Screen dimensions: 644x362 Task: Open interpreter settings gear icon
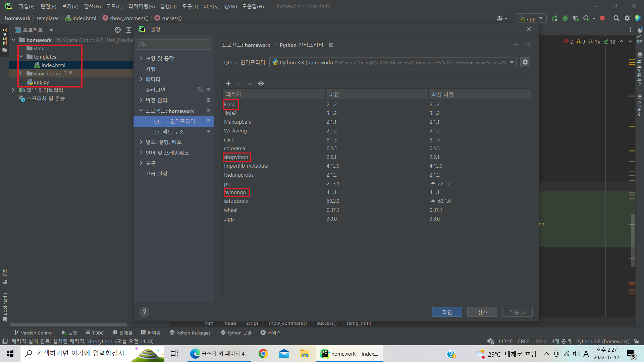click(525, 62)
